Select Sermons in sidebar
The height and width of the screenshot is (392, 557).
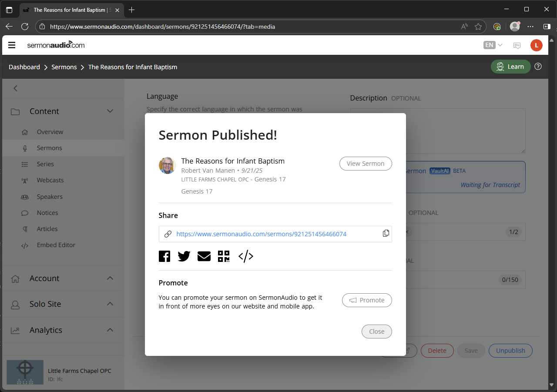pyautogui.click(x=63, y=148)
